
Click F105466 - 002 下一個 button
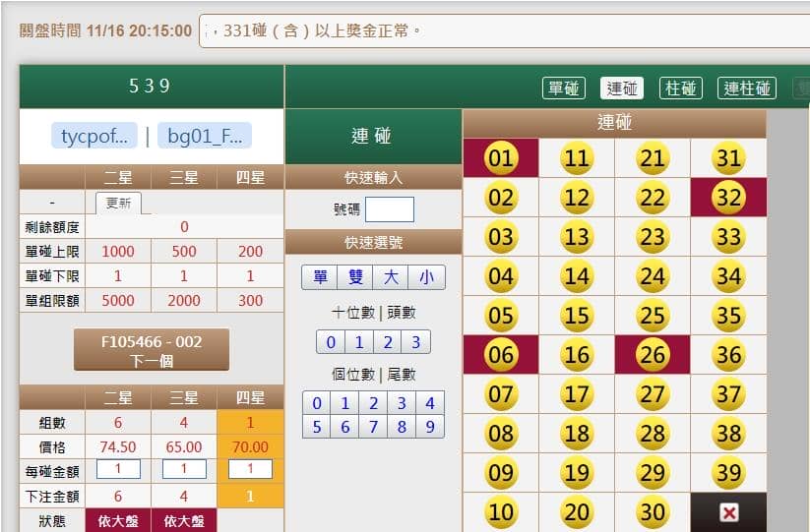(152, 350)
